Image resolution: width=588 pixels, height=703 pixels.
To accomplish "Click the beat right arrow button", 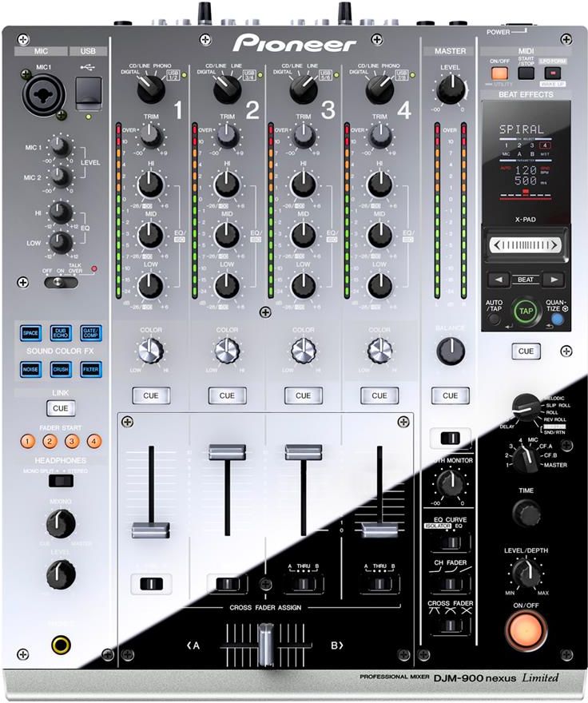I will [551, 280].
